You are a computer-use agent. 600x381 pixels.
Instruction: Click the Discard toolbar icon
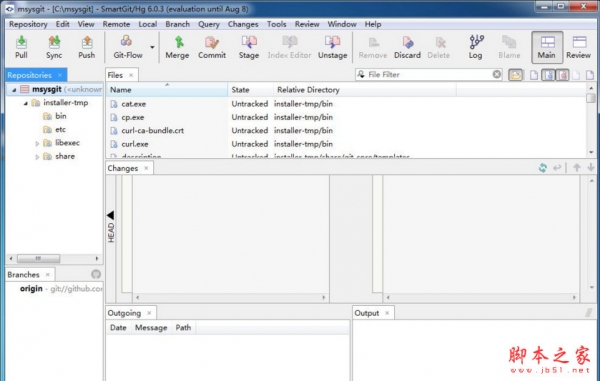click(407, 47)
